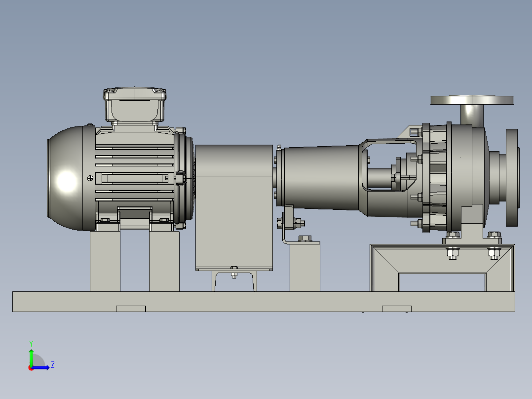The height and width of the screenshot is (399, 532).
Task: Pick the vertical suction flange on the pump end
Action: tap(512, 177)
